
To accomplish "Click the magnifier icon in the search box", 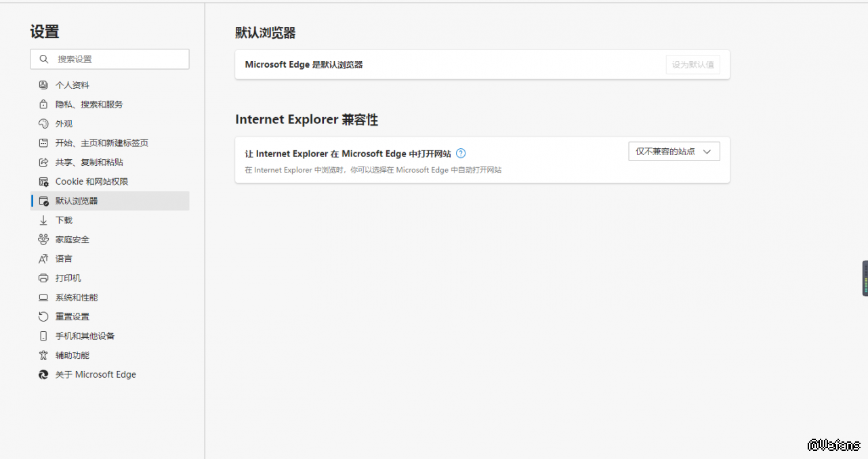I will click(x=44, y=59).
